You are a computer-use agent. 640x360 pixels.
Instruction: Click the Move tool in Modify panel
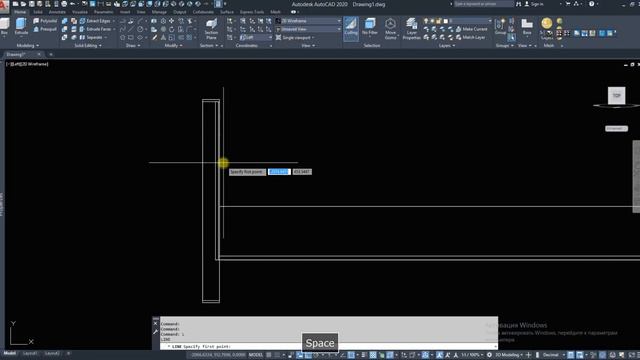coord(171,21)
